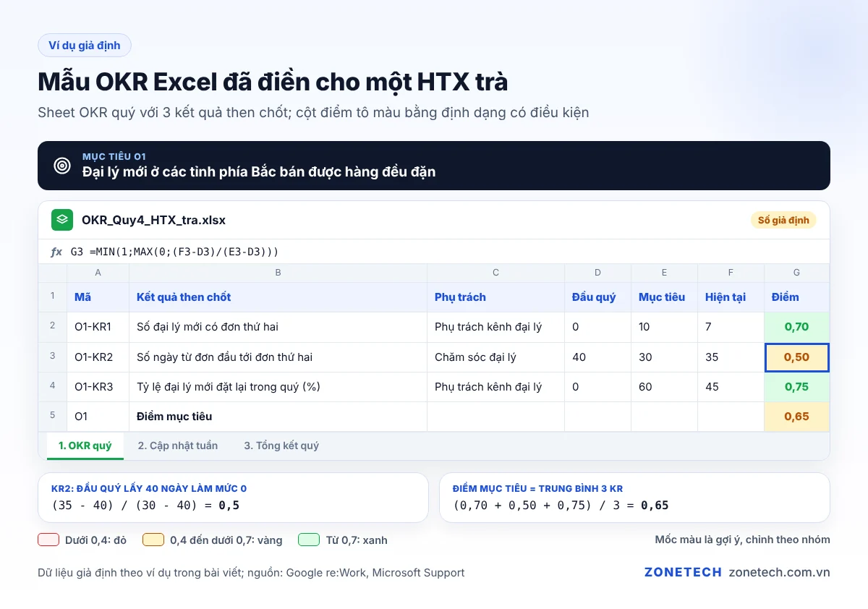Select cell 'Số đại lý mới có đơn thứ hai'
868x609 pixels.
[x=278, y=327]
